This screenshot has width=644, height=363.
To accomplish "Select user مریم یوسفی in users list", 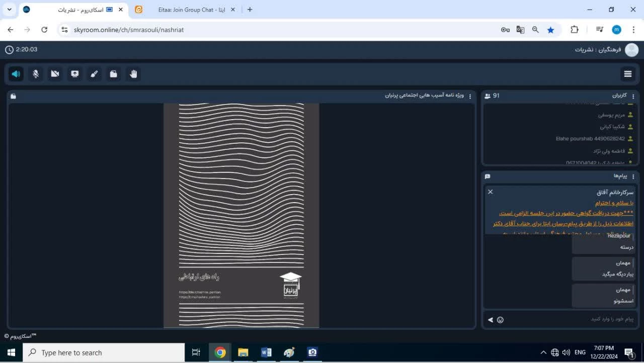I will click(611, 115).
